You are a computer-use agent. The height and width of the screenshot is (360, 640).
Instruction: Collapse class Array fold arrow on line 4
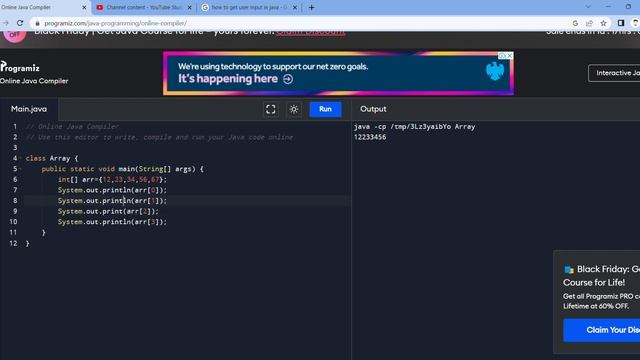[20, 158]
